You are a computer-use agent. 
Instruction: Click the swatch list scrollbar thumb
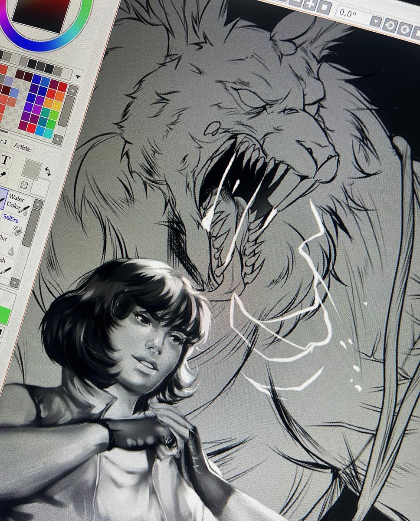67,111
